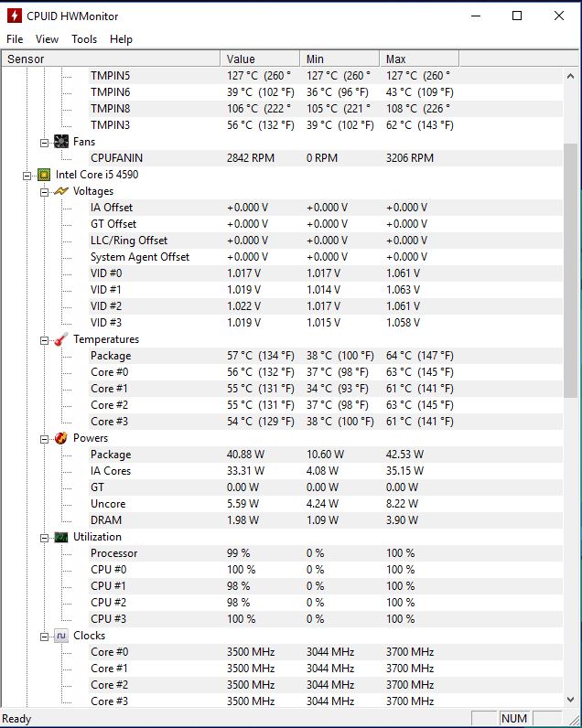Click the Sensor column header
The width and height of the screenshot is (582, 728).
[111, 59]
